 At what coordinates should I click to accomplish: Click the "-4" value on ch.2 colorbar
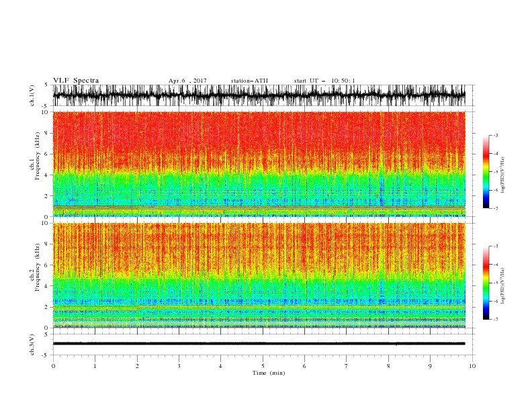495,265
